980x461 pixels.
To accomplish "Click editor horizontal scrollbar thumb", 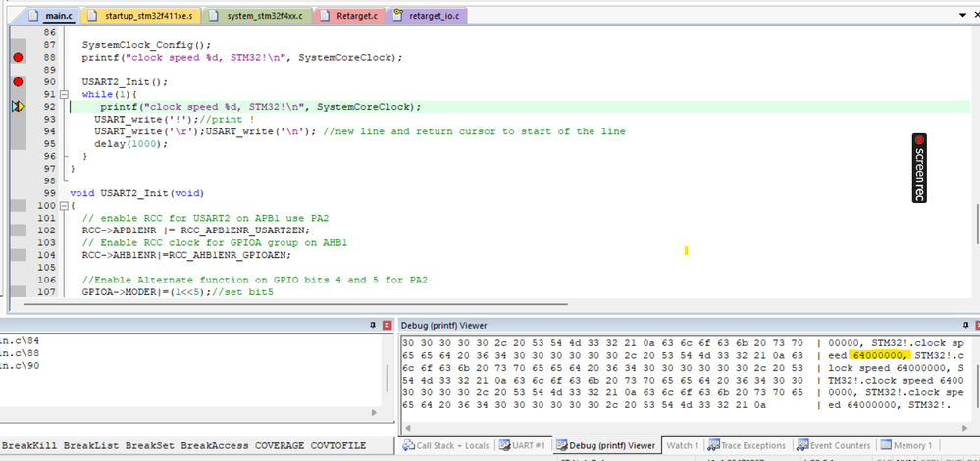I will coord(295,304).
